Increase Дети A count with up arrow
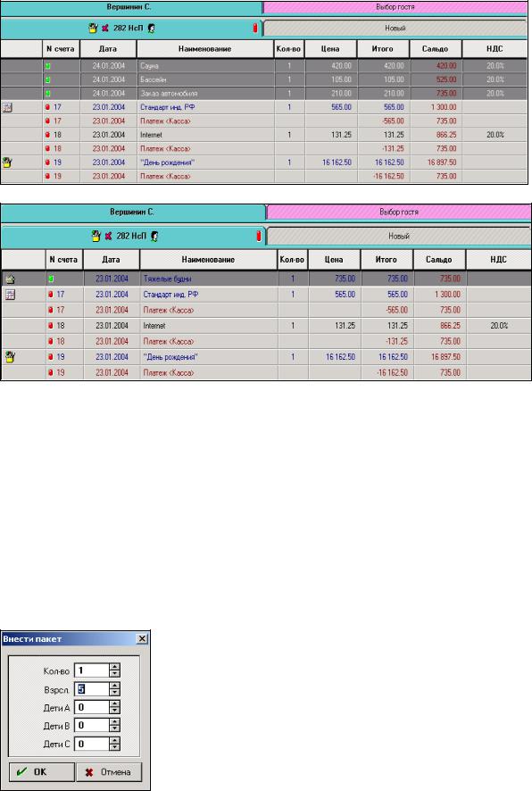532x791 pixels. point(115,704)
